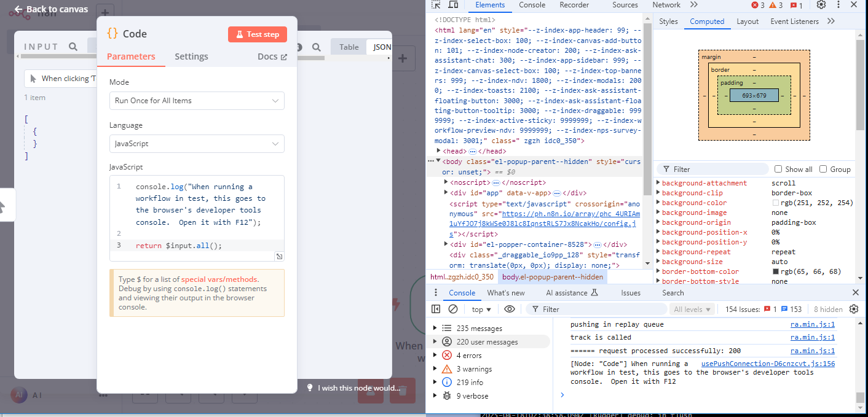This screenshot has height=417, width=868.
Task: Open console settings gear icon
Action: (854, 310)
